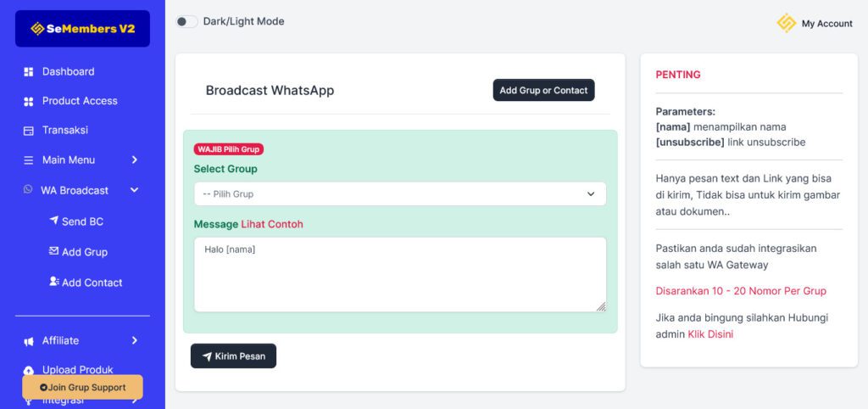Image resolution: width=868 pixels, height=409 pixels.
Task: Collapse the WA Broadcast submenu
Action: pos(134,190)
